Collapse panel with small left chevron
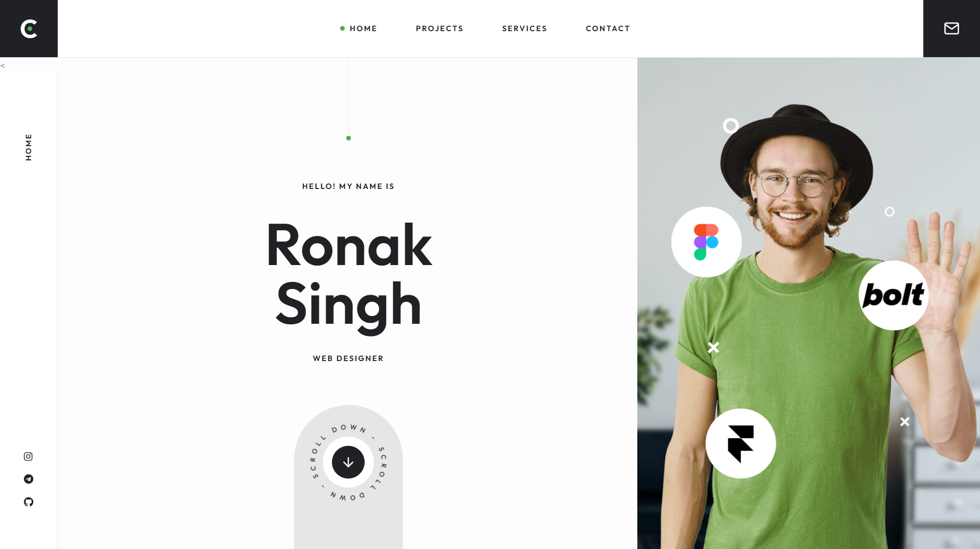This screenshot has height=549, width=980. click(x=3, y=65)
